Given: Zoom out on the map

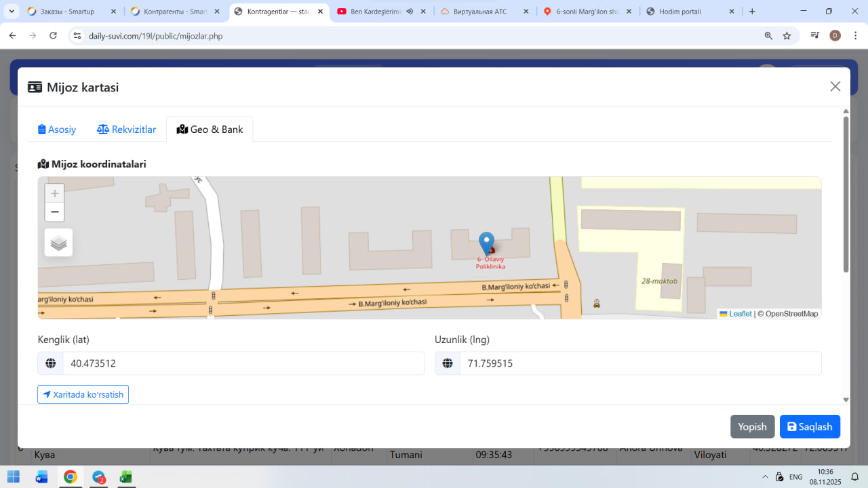Looking at the screenshot, I should (x=55, y=212).
